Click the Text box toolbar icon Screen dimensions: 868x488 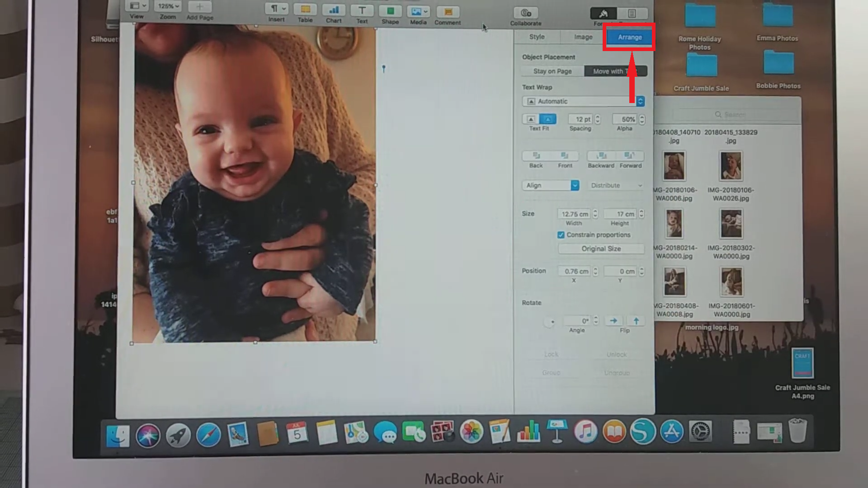click(x=362, y=10)
